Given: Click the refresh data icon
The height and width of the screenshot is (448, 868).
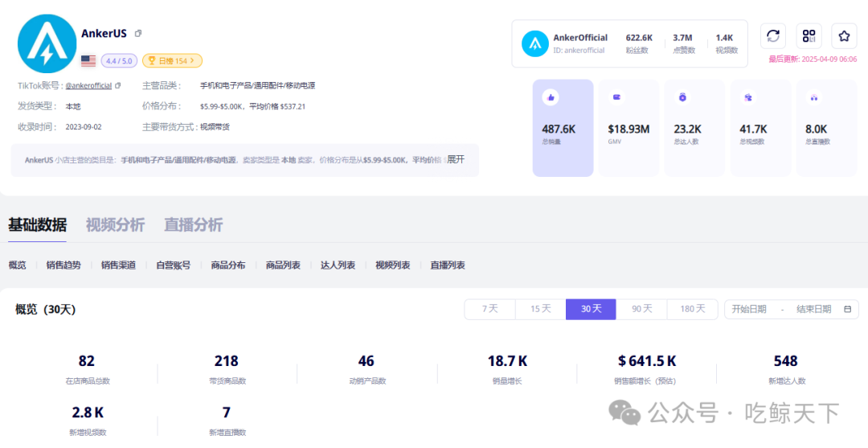Looking at the screenshot, I should click(x=773, y=36).
